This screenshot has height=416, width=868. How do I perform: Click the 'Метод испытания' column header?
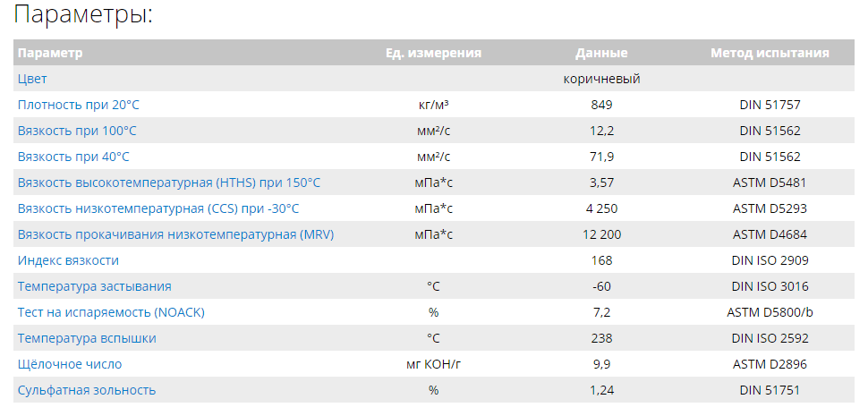click(770, 53)
